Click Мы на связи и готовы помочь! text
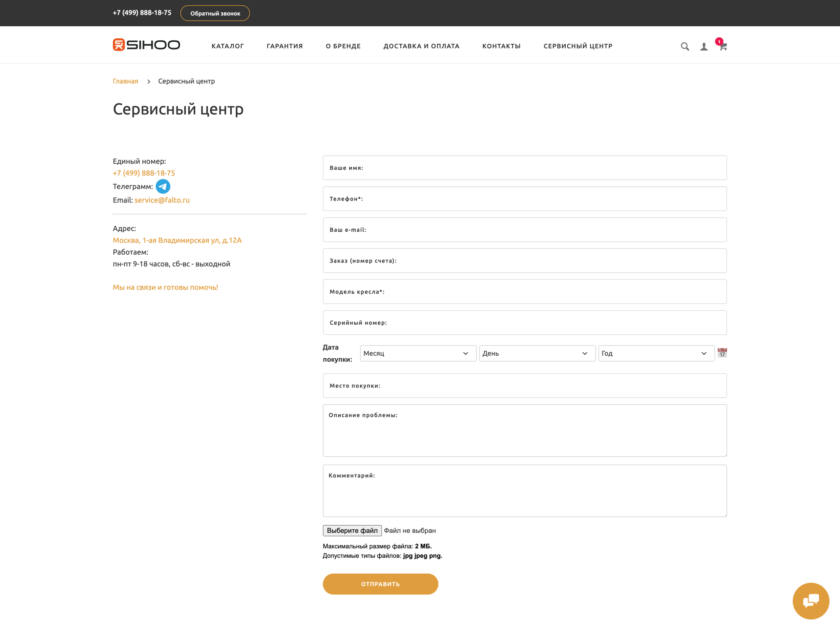The width and height of the screenshot is (840, 630). pyautogui.click(x=165, y=287)
